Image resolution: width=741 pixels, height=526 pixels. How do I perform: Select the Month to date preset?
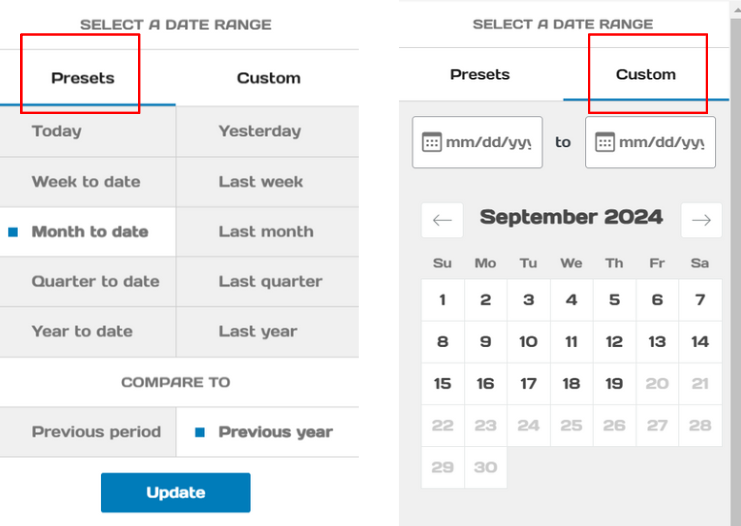88,232
